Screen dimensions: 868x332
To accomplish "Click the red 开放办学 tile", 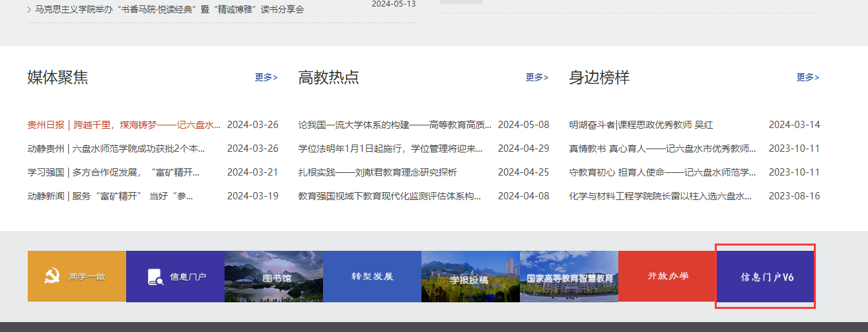I will [667, 276].
